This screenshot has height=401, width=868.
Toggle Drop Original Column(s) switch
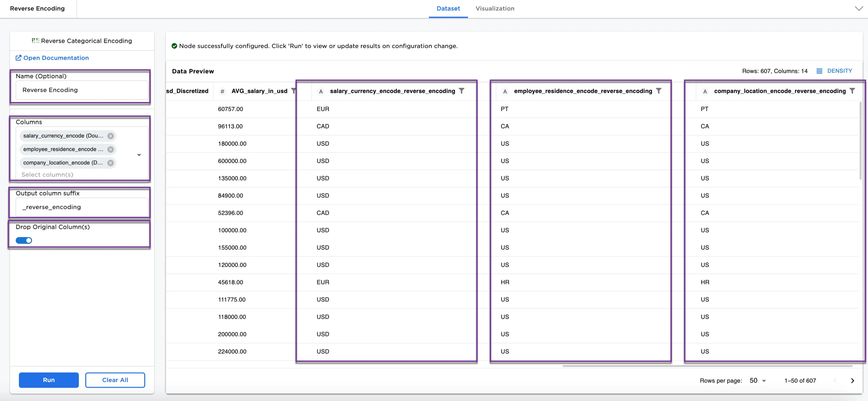pos(24,241)
